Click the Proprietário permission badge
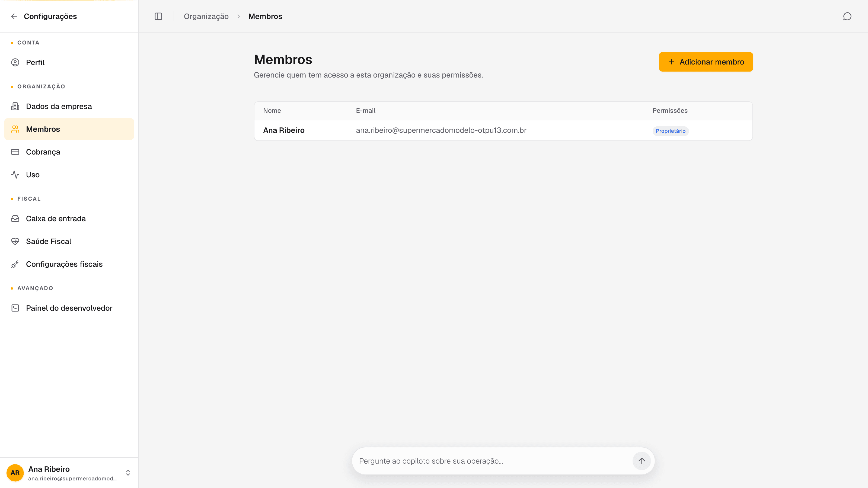 click(670, 131)
